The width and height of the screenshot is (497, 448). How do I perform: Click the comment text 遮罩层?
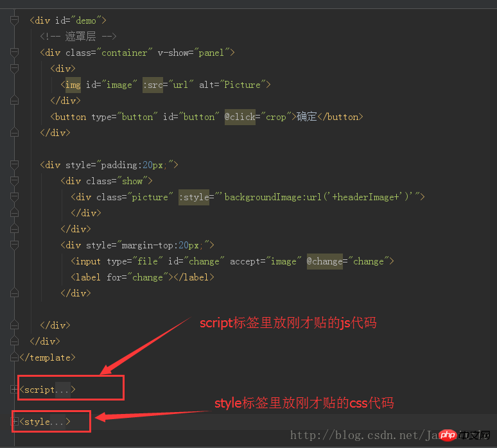point(80,37)
